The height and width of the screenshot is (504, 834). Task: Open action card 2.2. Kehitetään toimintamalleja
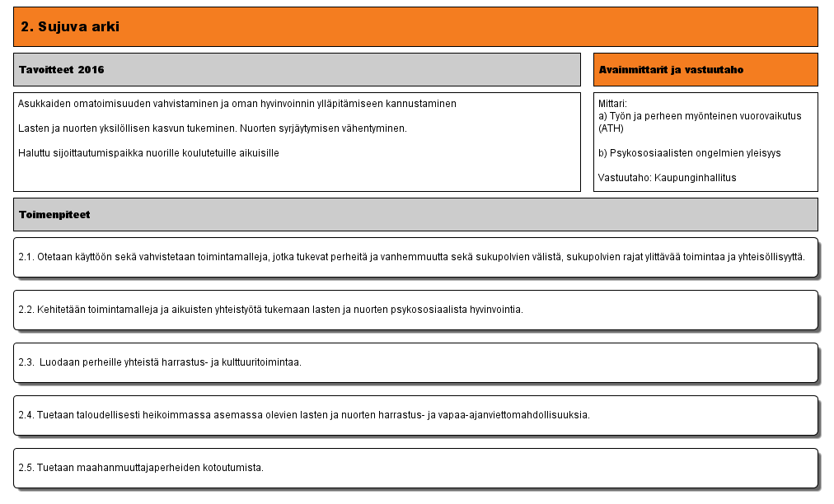tap(415, 310)
